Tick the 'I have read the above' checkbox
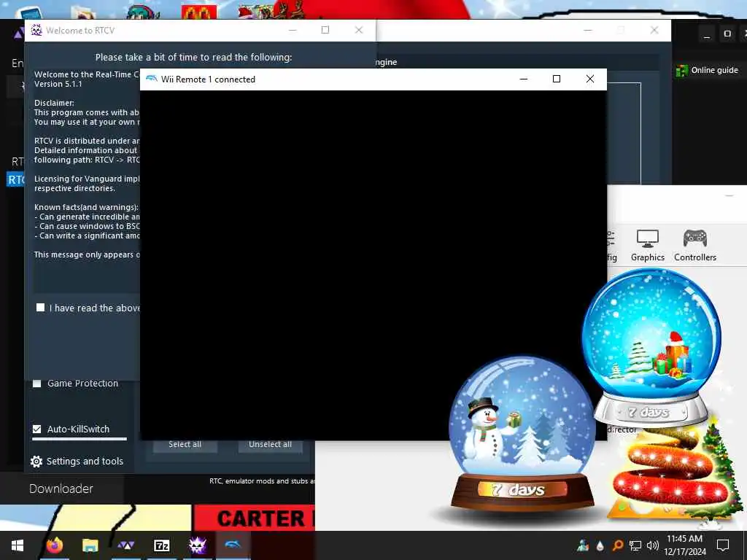 click(x=41, y=308)
